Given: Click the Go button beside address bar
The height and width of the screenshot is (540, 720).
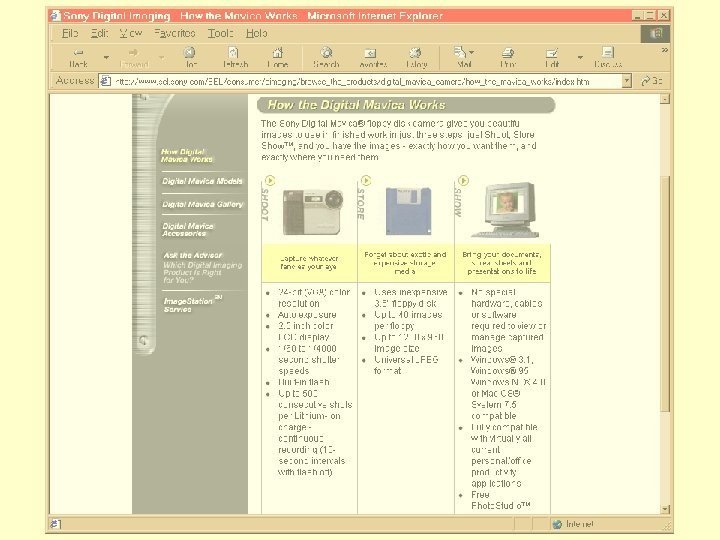Looking at the screenshot, I should click(x=652, y=81).
